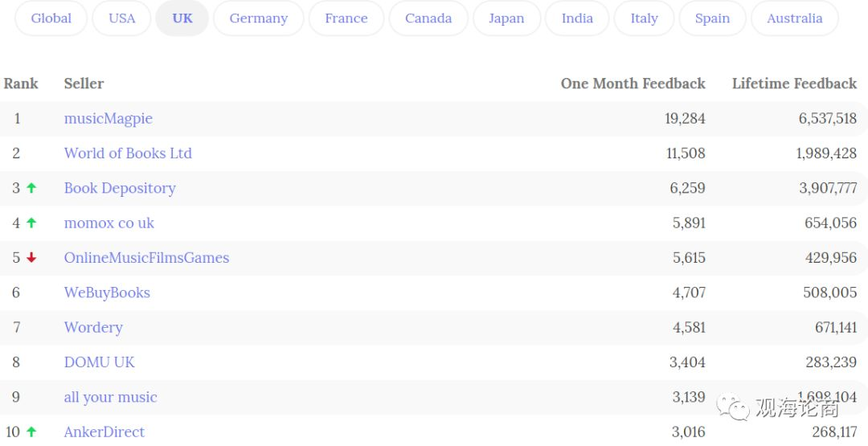The height and width of the screenshot is (446, 868).
Task: Select the 11,508 feedback cell
Action: coord(686,153)
